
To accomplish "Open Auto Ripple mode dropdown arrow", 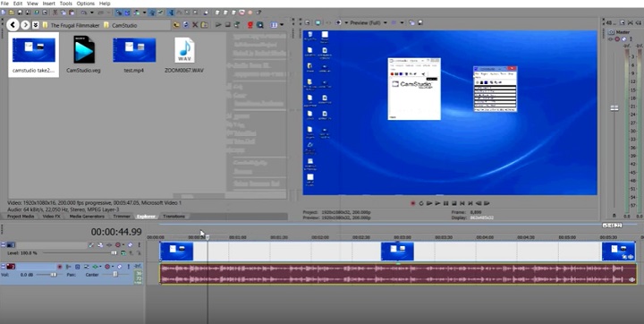I will coord(145,13).
